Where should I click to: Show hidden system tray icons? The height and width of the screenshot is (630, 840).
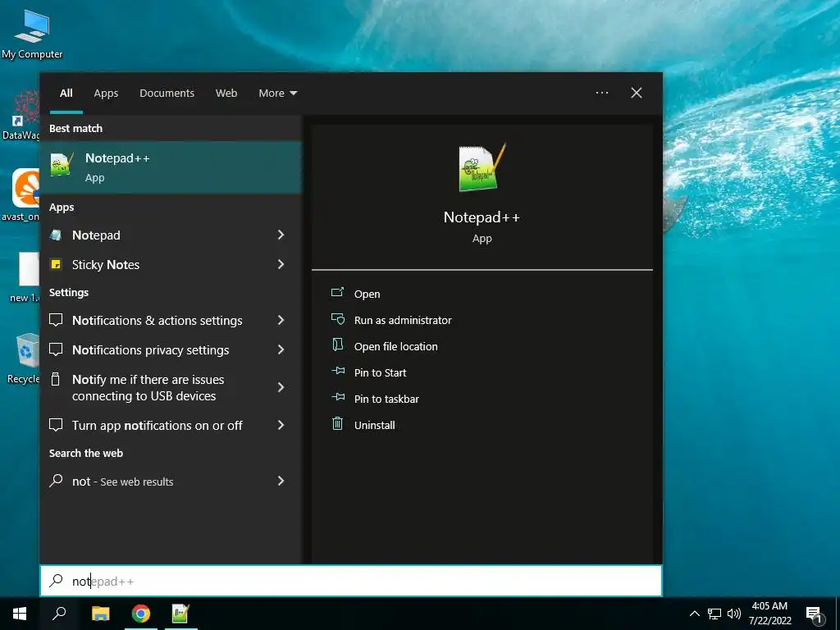coord(694,614)
